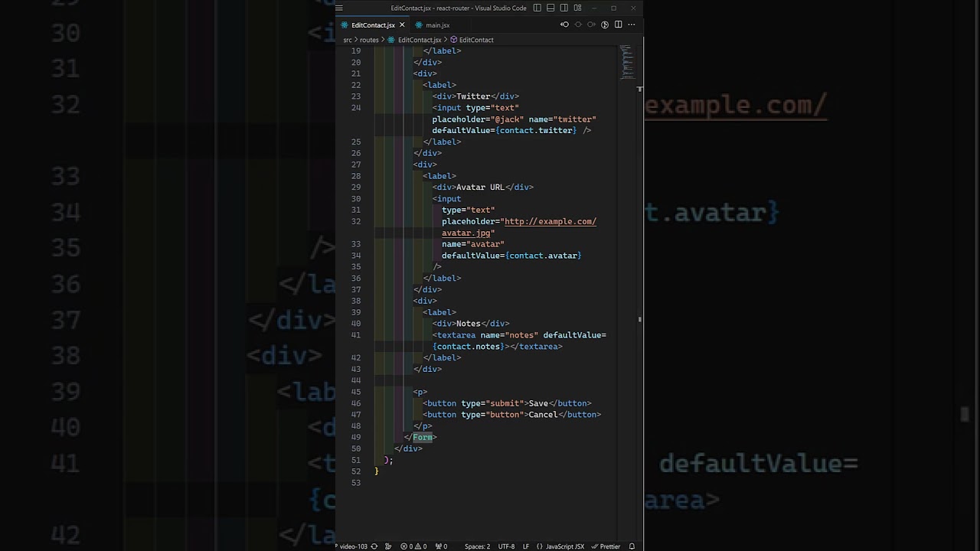This screenshot has width=980, height=551.
Task: Click line number 32 in the gutter
Action: tap(356, 221)
